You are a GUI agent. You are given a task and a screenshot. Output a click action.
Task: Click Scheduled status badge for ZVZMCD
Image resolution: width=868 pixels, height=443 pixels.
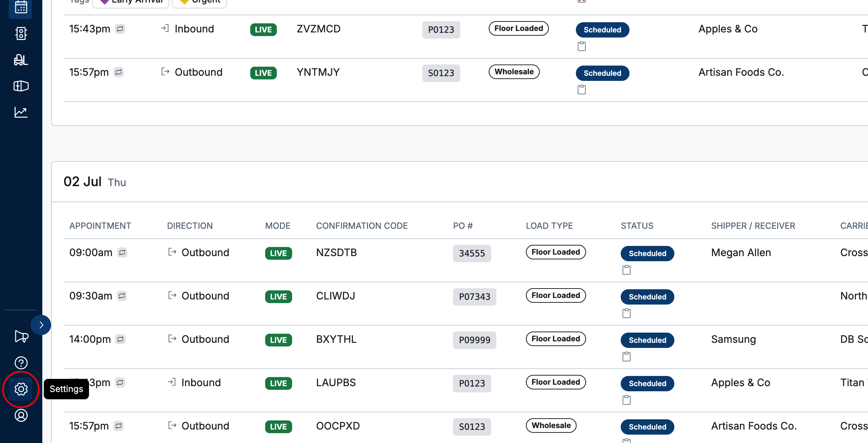click(602, 30)
